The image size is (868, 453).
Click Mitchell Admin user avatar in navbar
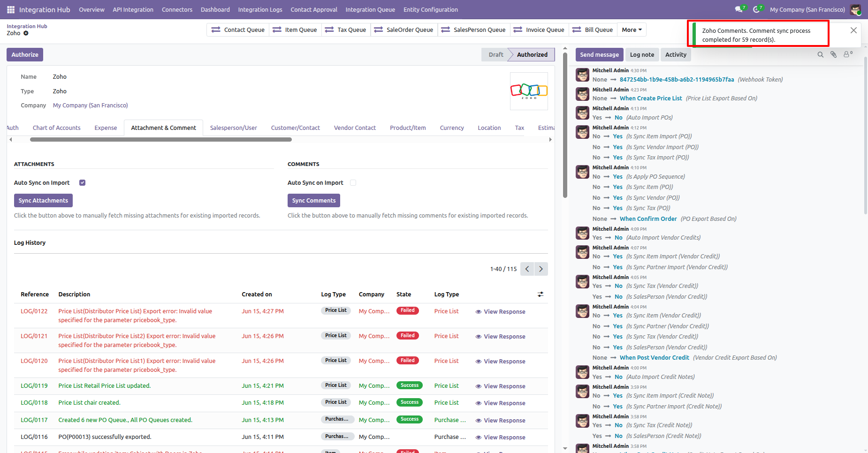tap(855, 9)
